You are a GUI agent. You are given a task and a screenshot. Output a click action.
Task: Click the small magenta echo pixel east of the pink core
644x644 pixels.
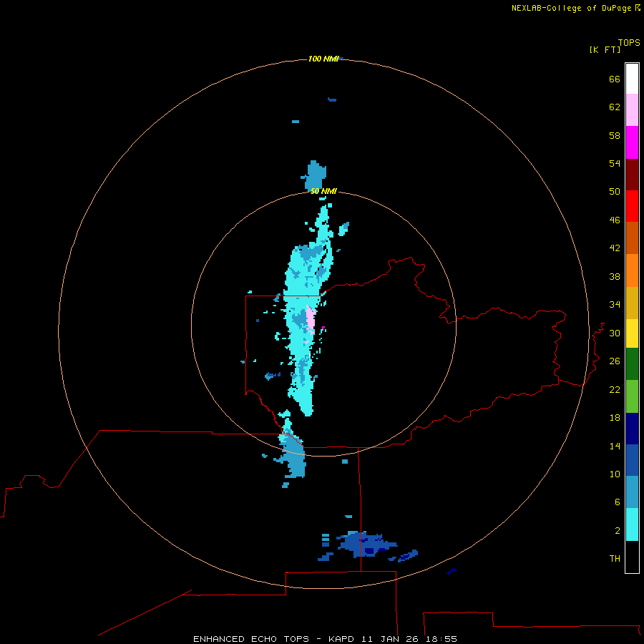pos(323,327)
